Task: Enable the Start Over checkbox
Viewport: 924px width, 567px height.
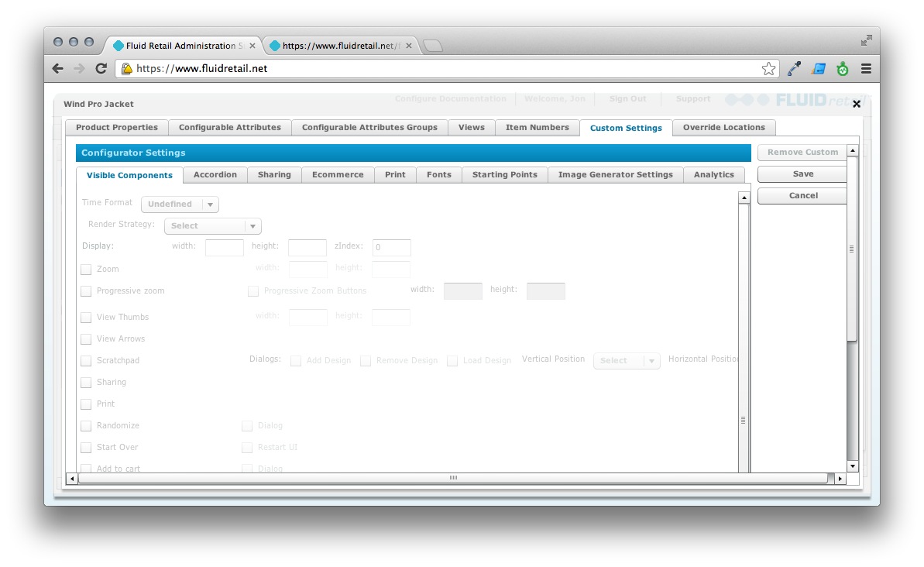Action: click(86, 447)
